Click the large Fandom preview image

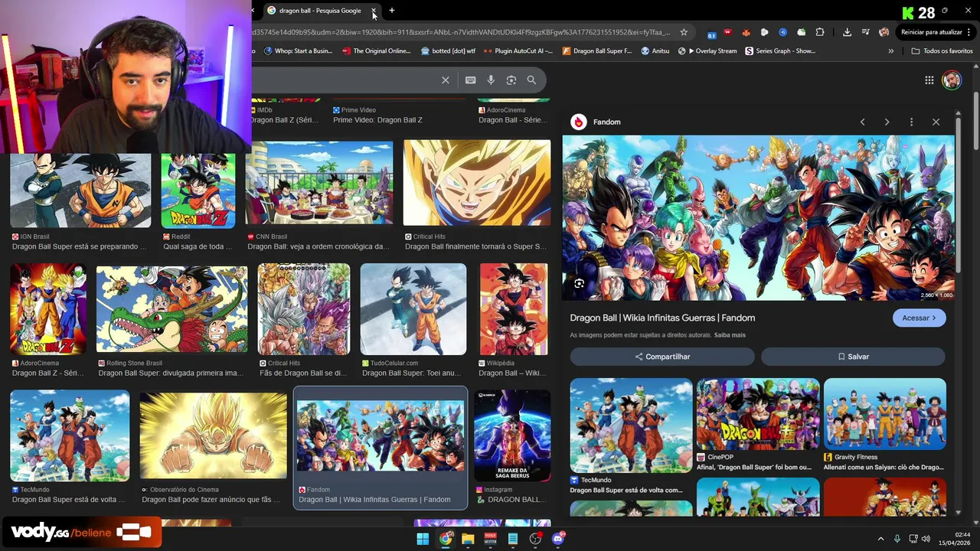click(x=759, y=218)
